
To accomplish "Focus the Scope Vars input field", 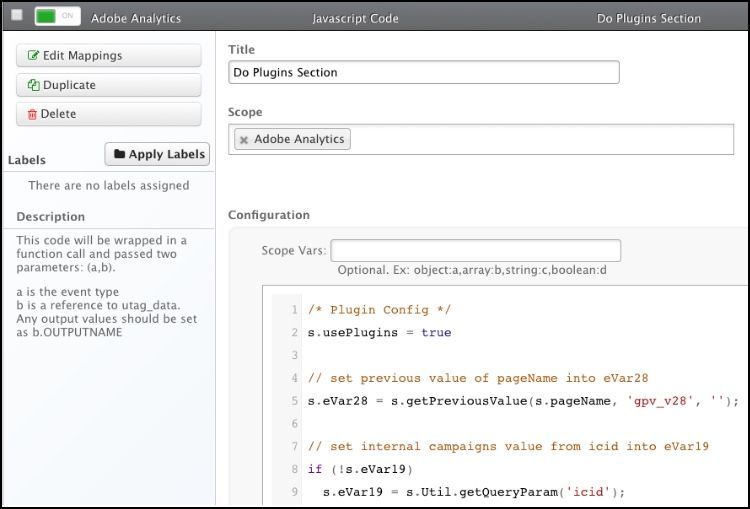I will click(475, 250).
